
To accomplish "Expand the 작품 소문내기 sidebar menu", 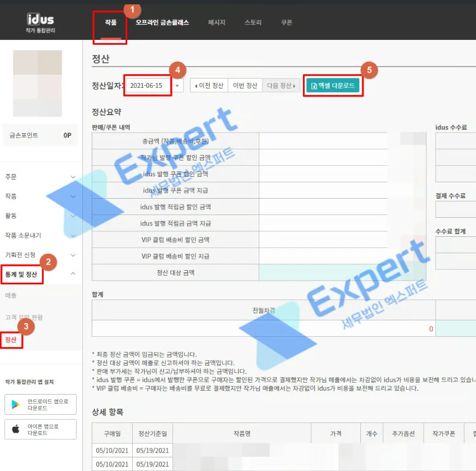I will click(x=40, y=236).
